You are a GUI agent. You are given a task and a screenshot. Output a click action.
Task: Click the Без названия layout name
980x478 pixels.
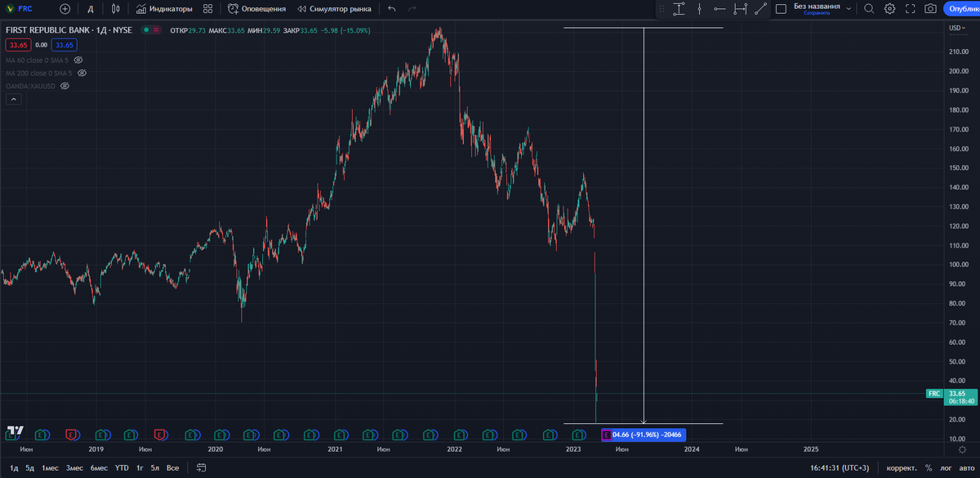coord(817,6)
